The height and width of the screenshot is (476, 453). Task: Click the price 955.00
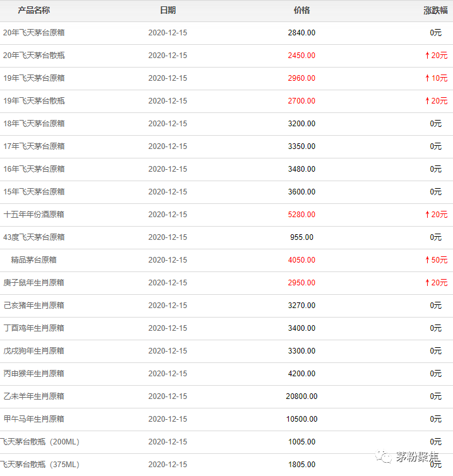302,237
